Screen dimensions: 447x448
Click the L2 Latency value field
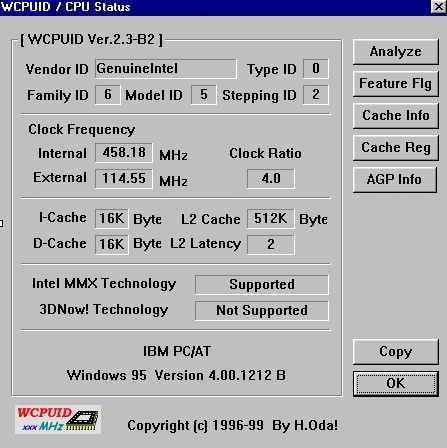pyautogui.click(x=271, y=245)
